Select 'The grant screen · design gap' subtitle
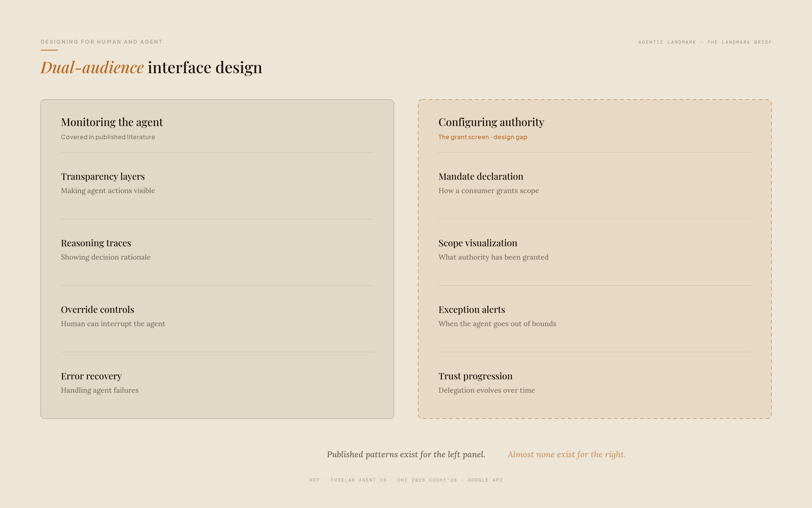Viewport: 812px width, 508px height. pyautogui.click(x=483, y=137)
